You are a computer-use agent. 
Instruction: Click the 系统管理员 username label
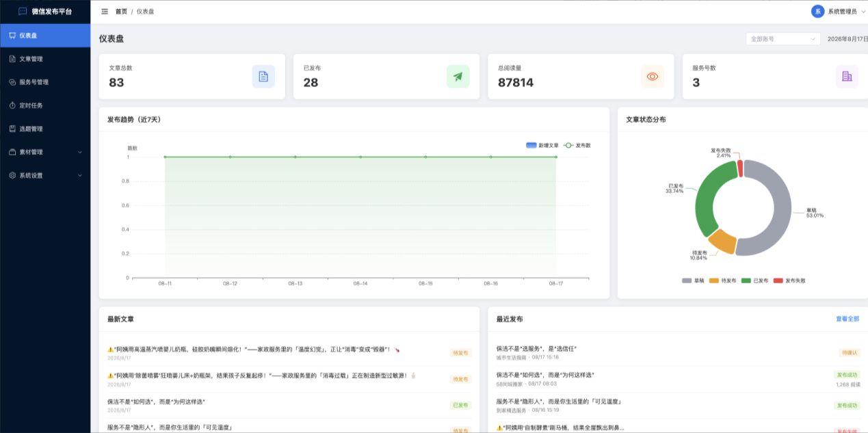tap(842, 12)
